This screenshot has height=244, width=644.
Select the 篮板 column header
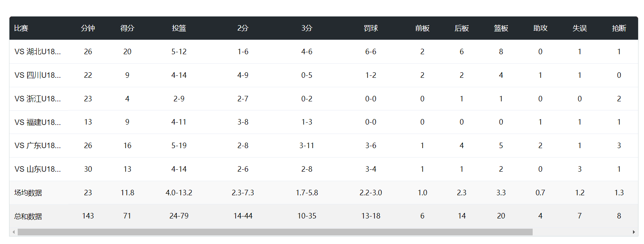tap(501, 28)
